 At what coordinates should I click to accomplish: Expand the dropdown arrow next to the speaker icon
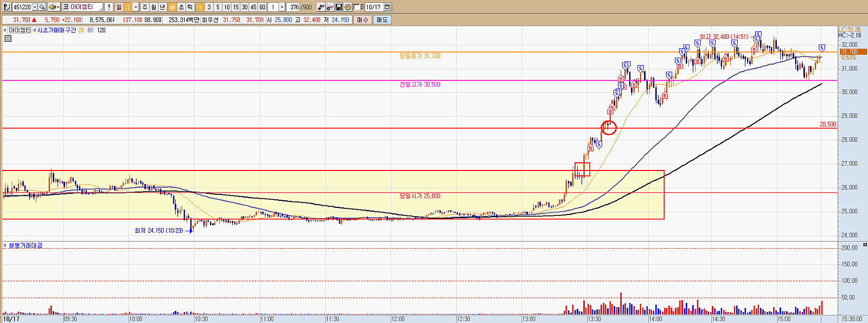pyautogui.click(x=58, y=7)
